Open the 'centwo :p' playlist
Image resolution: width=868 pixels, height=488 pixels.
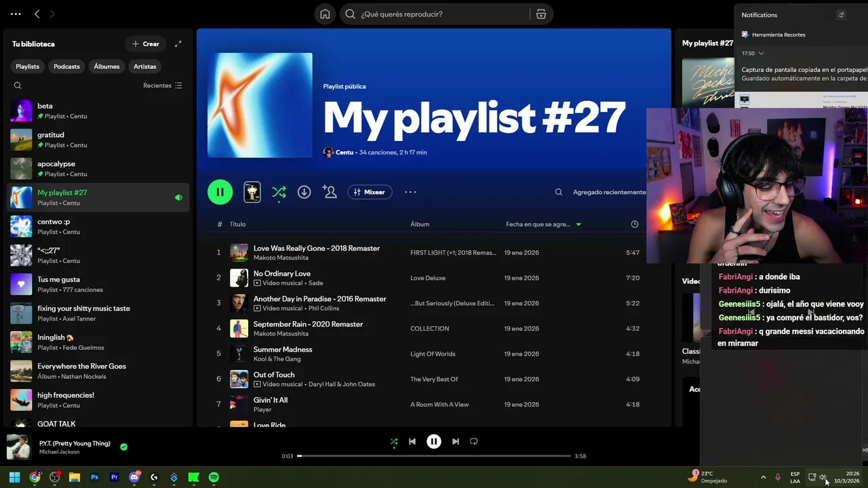pos(98,226)
